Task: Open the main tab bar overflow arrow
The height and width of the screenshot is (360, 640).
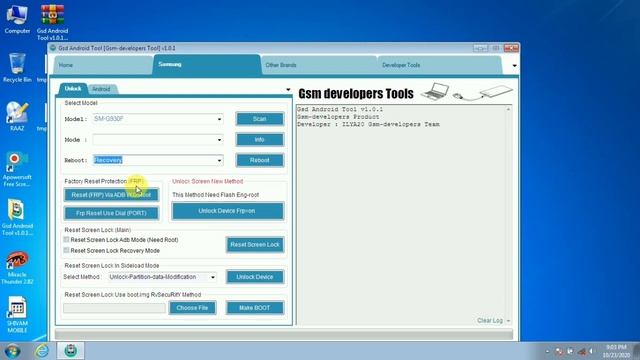Action: tap(514, 66)
